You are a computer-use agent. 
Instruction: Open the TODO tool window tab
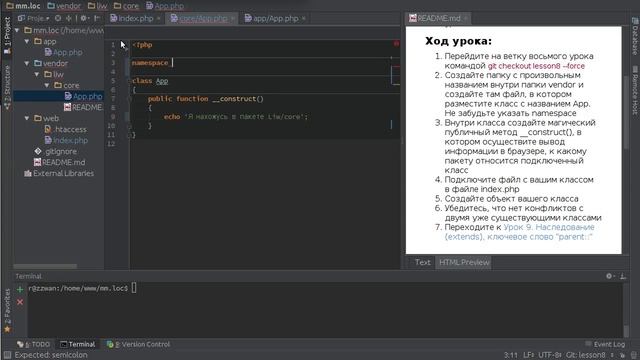click(34, 344)
